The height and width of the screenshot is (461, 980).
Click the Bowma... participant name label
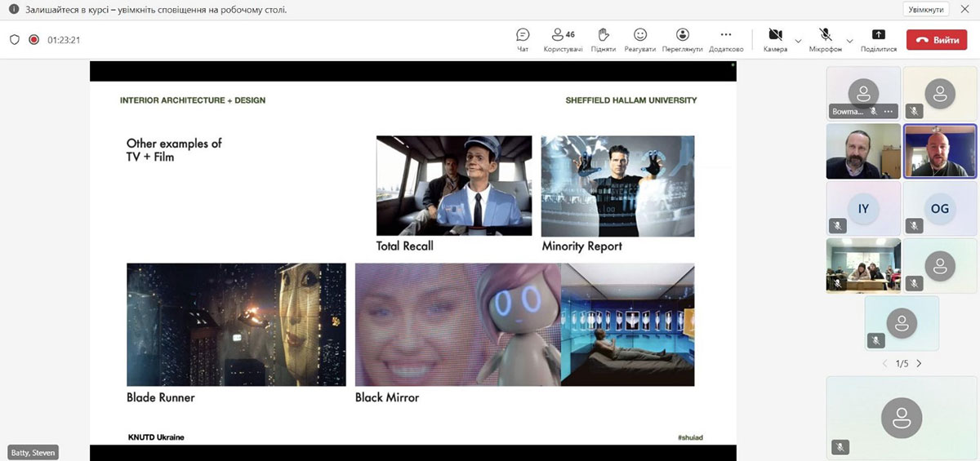point(849,111)
